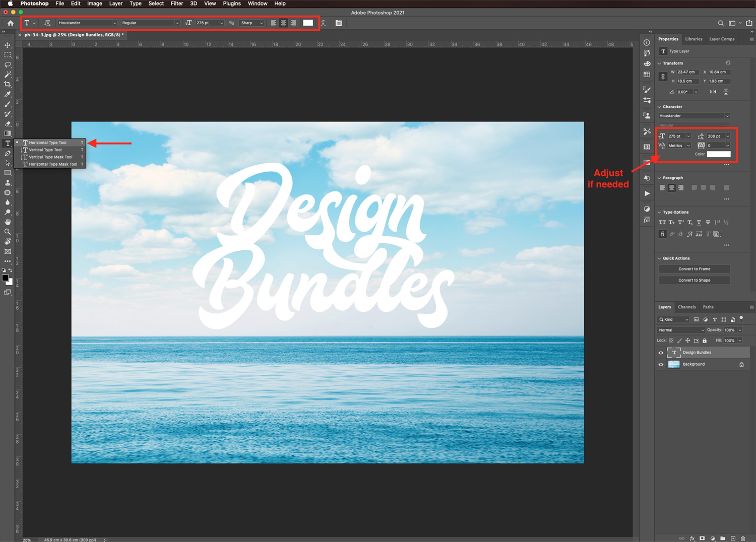756x542 pixels.
Task: Switch to the Channels tab
Action: (x=686, y=307)
